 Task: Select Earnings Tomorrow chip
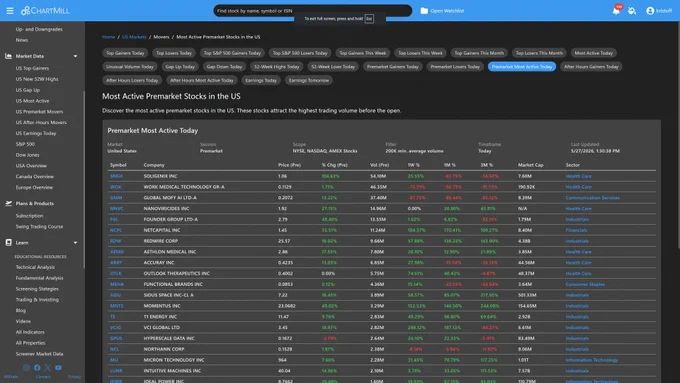(309, 80)
